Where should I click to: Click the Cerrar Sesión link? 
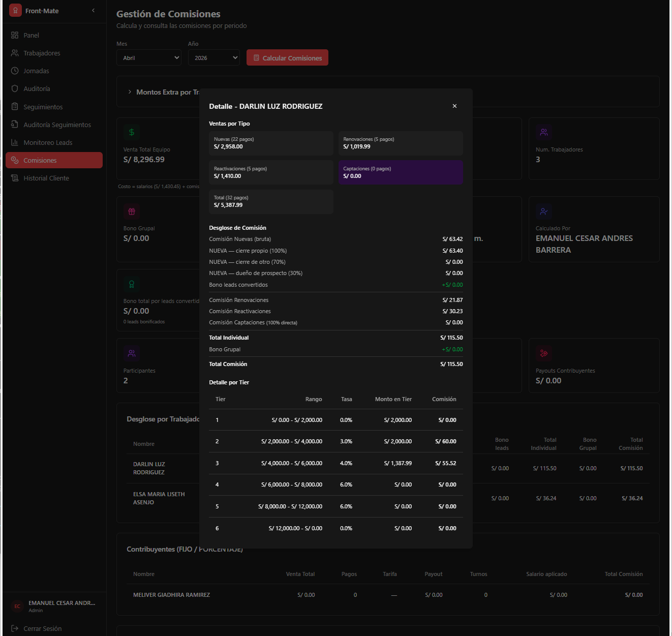(x=43, y=628)
